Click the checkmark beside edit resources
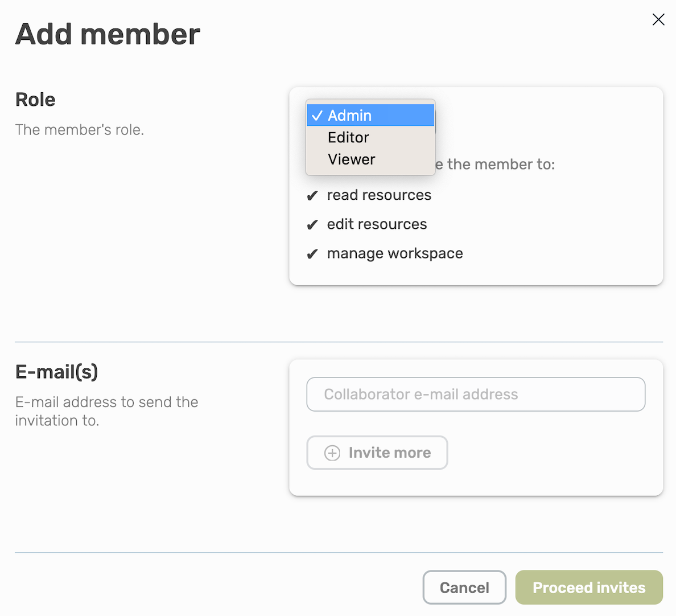676x616 pixels. [x=312, y=224]
